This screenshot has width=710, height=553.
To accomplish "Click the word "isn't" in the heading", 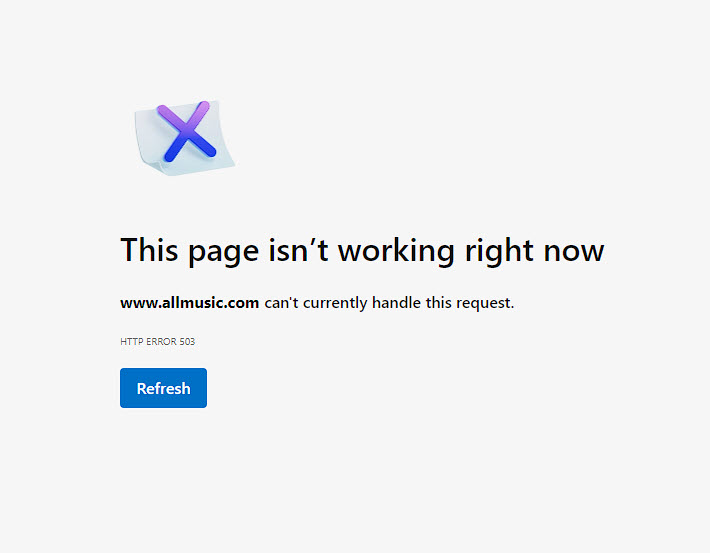I will [298, 250].
